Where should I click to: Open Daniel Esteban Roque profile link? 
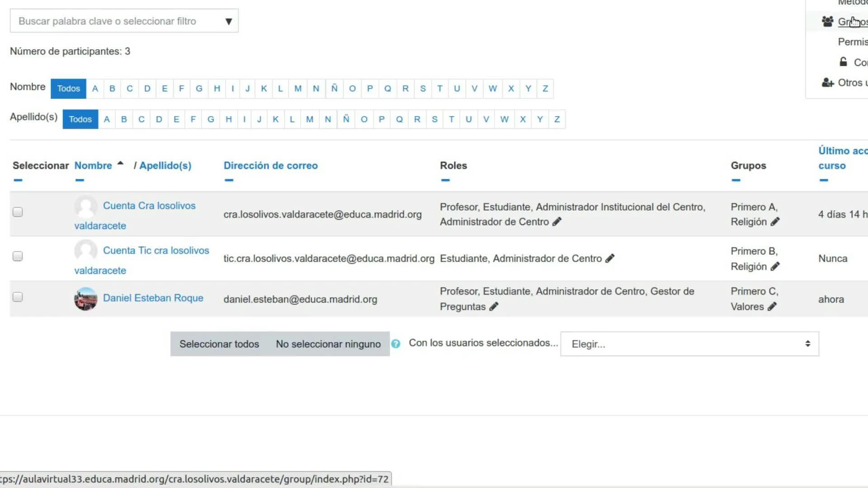coord(153,298)
